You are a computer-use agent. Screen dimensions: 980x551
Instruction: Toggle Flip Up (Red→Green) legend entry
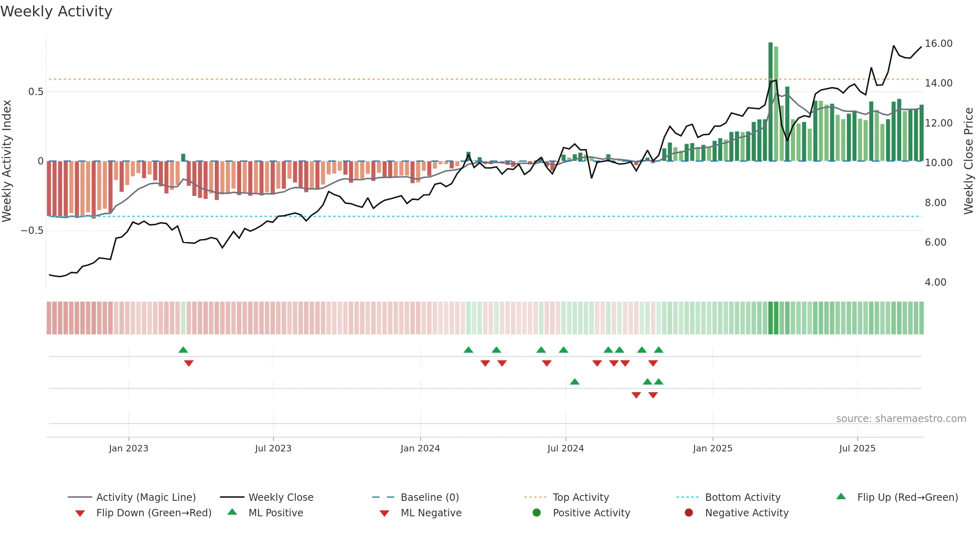897,497
